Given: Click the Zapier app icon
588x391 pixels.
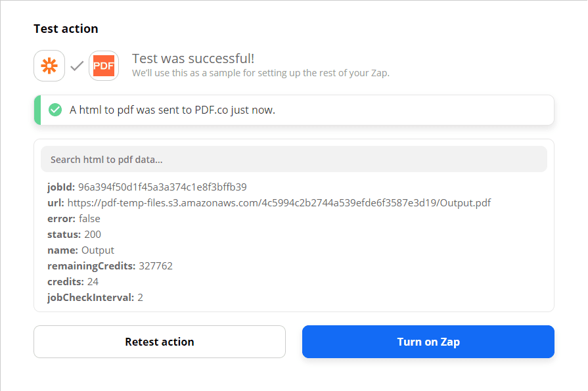Looking at the screenshot, I should tap(49, 66).
